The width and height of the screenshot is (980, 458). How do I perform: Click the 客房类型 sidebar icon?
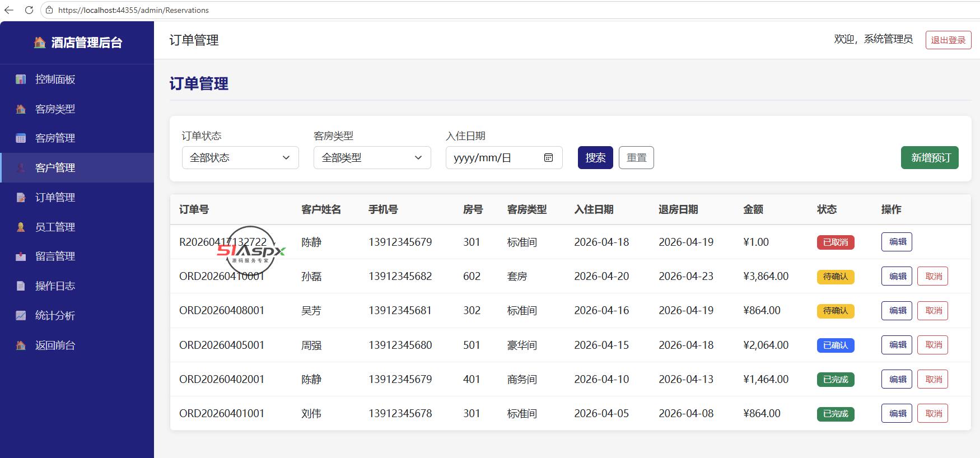pos(21,109)
